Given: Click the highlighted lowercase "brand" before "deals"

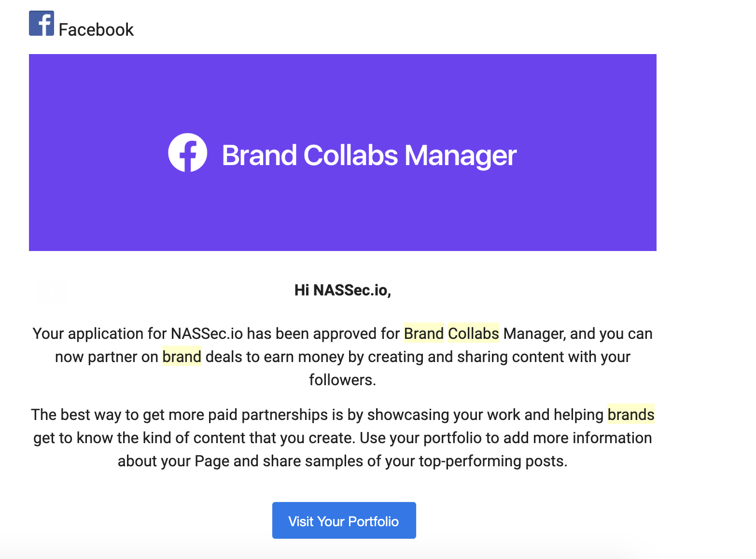Looking at the screenshot, I should click(182, 357).
